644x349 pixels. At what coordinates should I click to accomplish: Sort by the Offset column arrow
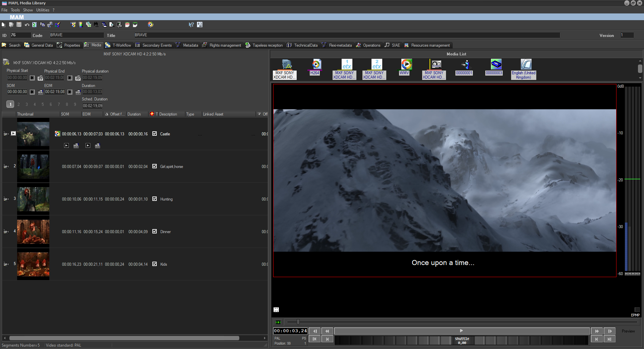[x=107, y=114]
